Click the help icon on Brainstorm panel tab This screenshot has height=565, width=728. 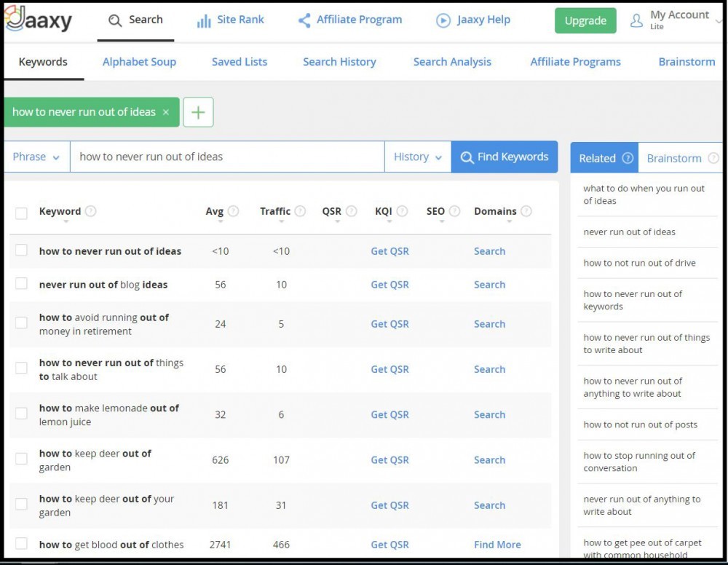[x=713, y=158]
